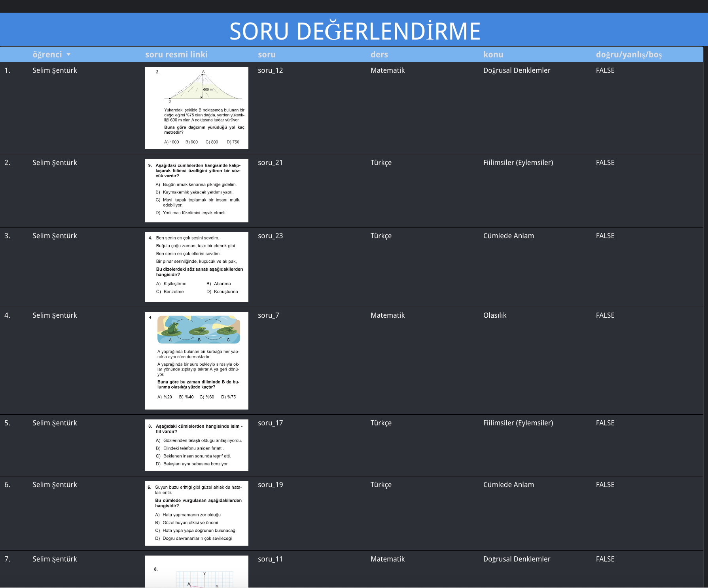The width and height of the screenshot is (708, 588).
Task: Click FALSE in the soru_17 row
Action: (605, 423)
